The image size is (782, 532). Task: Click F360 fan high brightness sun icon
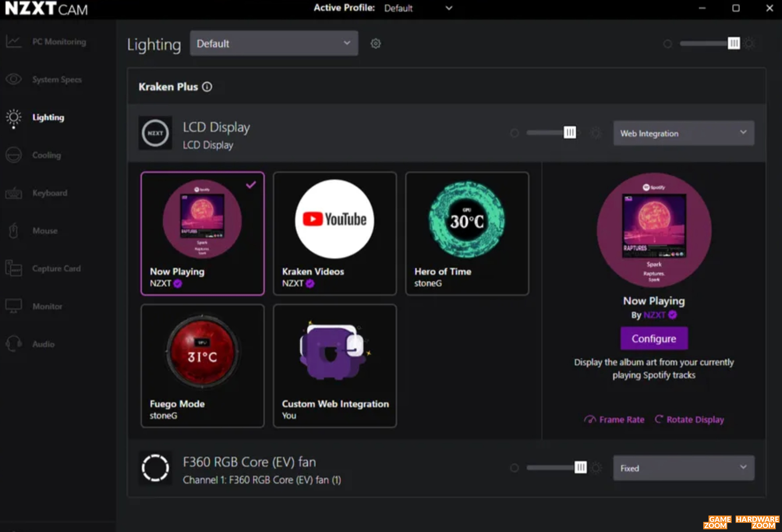click(x=596, y=468)
